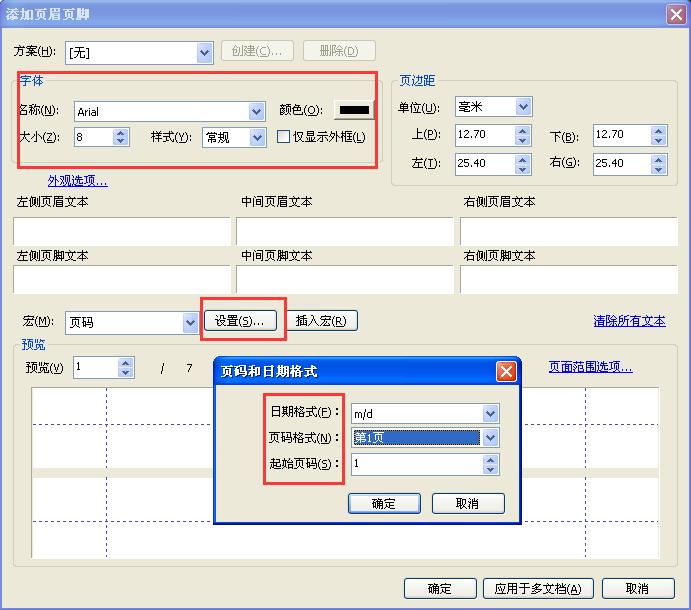Click the 设置(S)... button
This screenshot has height=610, width=691.
(240, 320)
